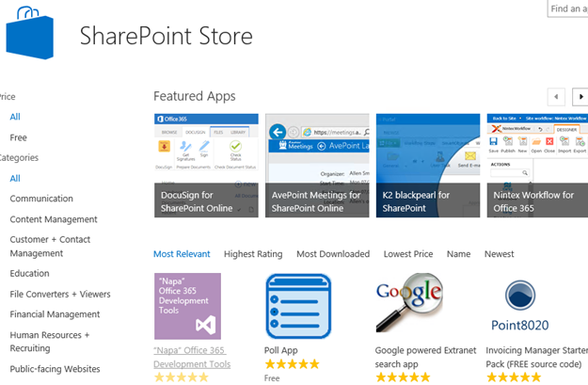Open the "Napa" Office 365 Development Tools icon
Screen dimensions: 588x385
187,306
